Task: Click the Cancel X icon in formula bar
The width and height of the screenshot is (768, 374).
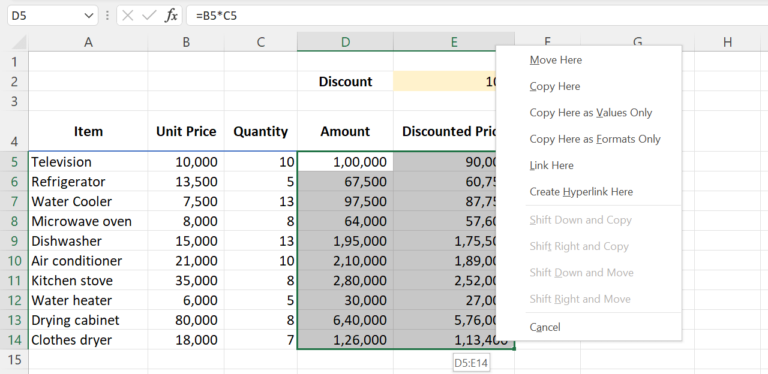Action: (x=128, y=16)
